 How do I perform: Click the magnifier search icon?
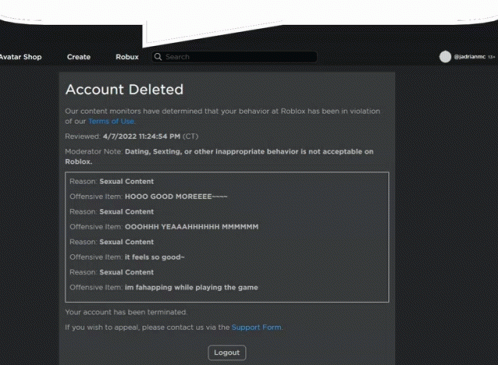coord(158,57)
